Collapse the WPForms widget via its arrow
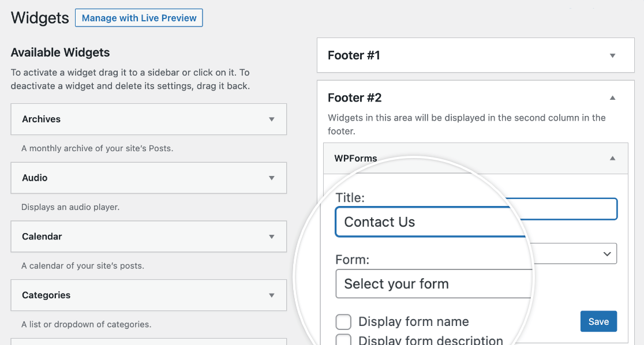644x345 pixels. coord(613,158)
